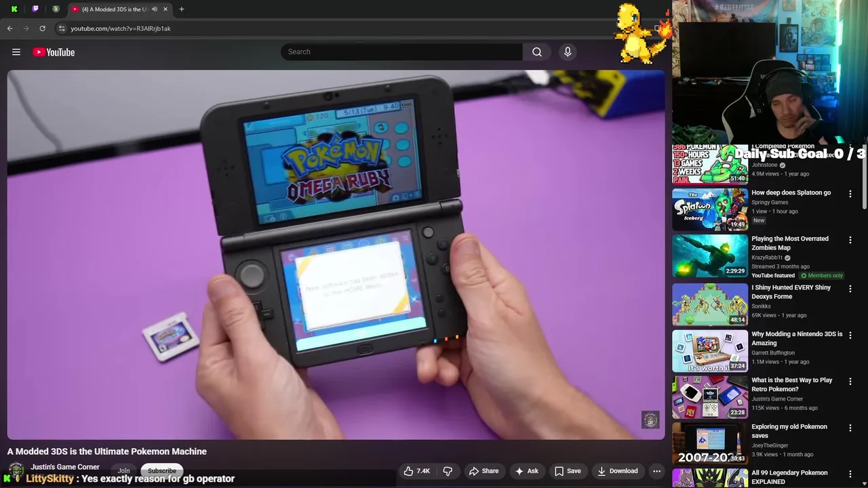Click the Members only badge
This screenshot has width=868, height=488.
click(x=822, y=276)
